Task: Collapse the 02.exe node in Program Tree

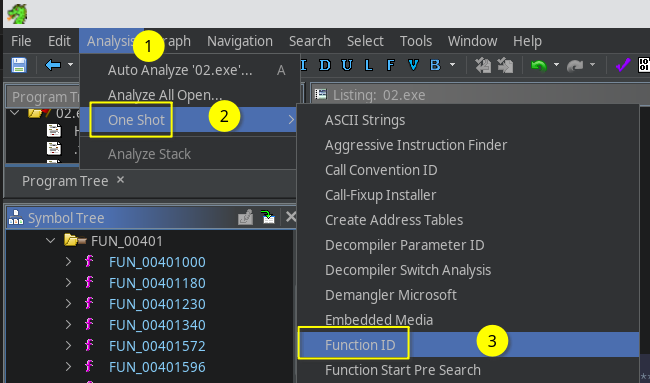Action: point(15,113)
